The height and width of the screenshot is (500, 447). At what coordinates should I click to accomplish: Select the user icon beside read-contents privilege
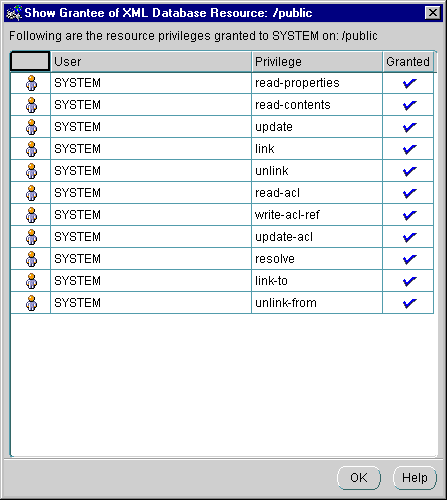tap(31, 105)
